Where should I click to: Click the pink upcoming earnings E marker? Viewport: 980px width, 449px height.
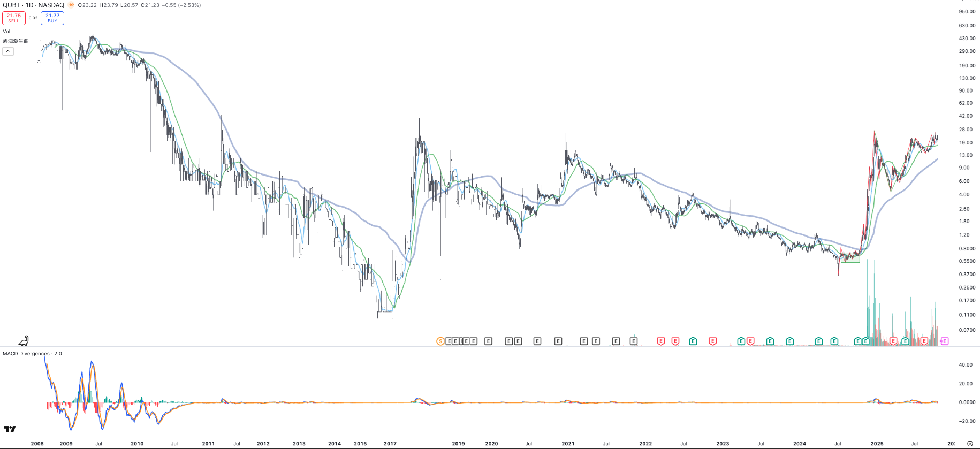[945, 341]
